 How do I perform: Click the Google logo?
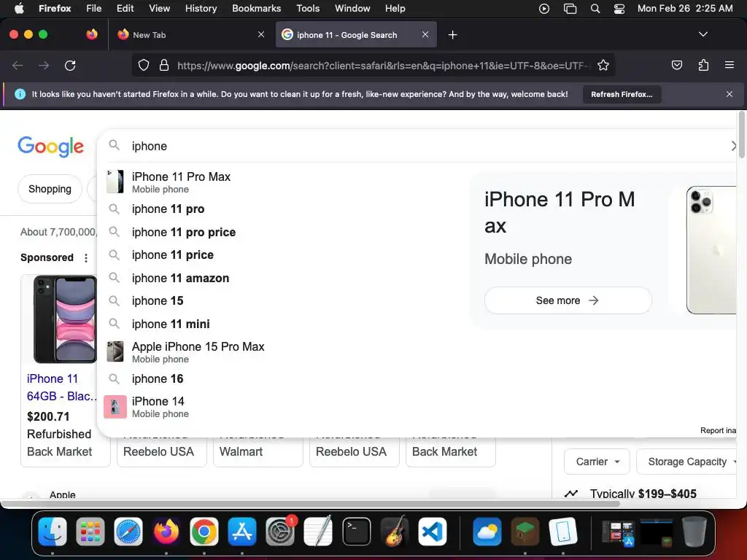(x=50, y=146)
